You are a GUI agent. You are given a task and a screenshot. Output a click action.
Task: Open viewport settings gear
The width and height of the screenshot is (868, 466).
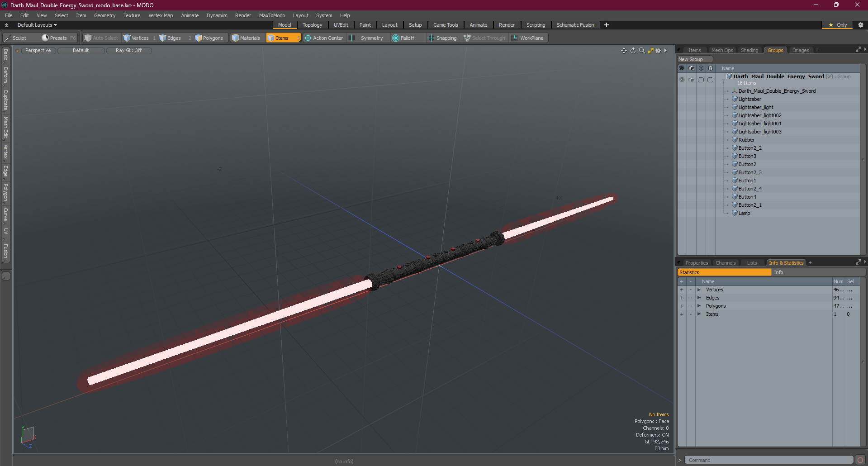click(x=659, y=51)
